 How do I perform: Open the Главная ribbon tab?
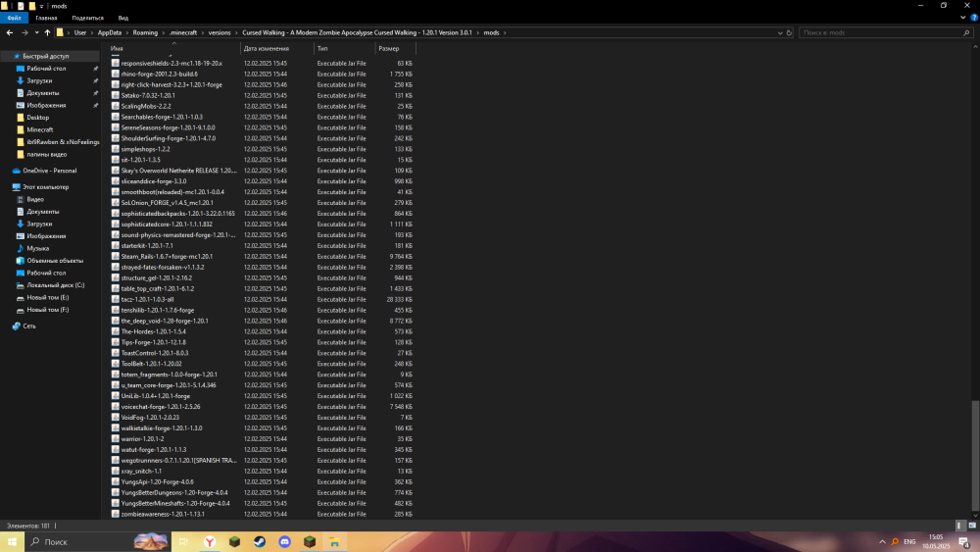(x=46, y=18)
